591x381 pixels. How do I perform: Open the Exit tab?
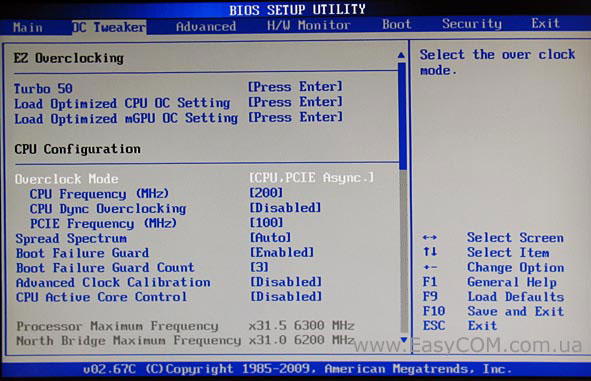click(x=545, y=23)
